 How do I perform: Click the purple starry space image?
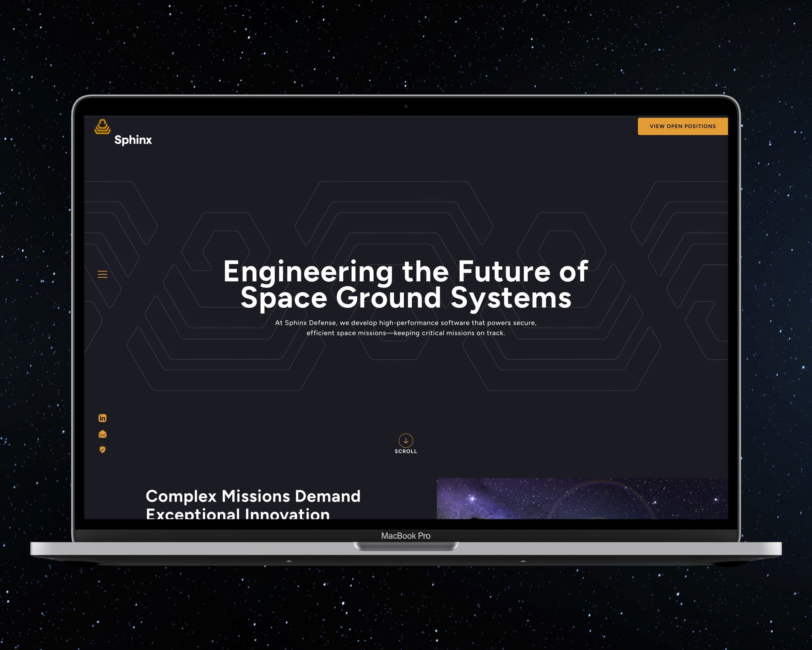[582, 498]
